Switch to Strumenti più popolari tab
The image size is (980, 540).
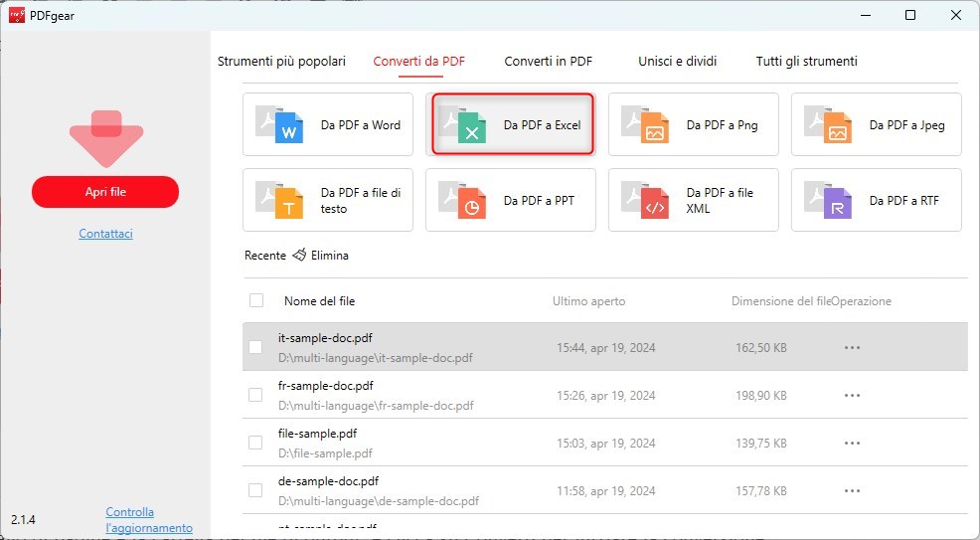pos(281,62)
